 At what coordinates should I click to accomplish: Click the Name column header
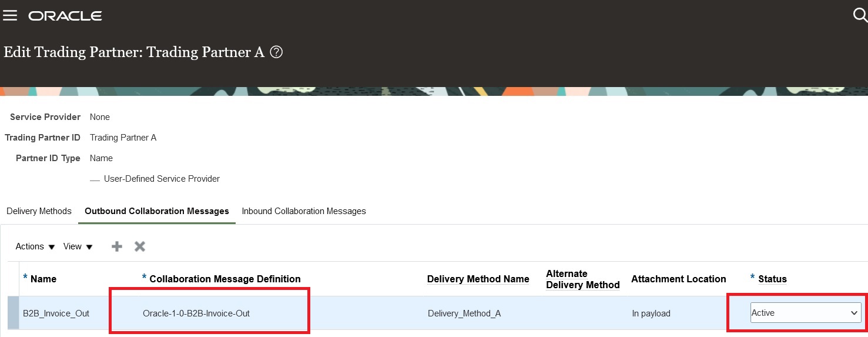pyautogui.click(x=43, y=279)
